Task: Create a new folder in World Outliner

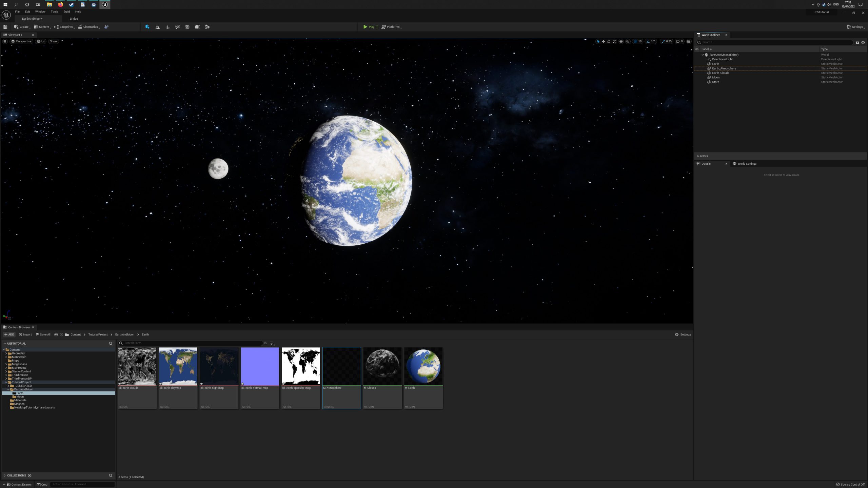Action: 857,42
